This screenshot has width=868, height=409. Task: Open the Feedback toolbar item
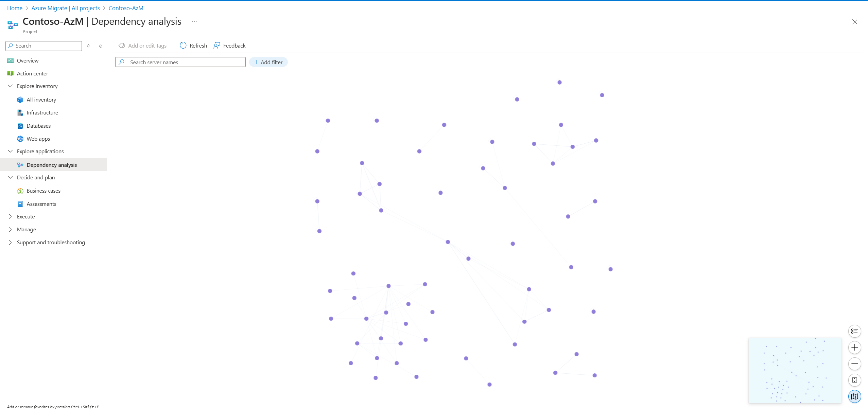coord(229,46)
